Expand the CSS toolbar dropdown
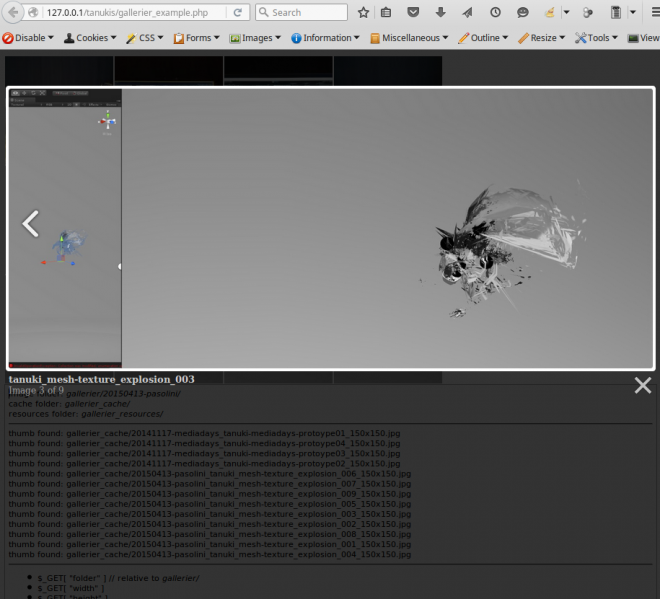Viewport: 660px width, 599px height. pyautogui.click(x=146, y=38)
